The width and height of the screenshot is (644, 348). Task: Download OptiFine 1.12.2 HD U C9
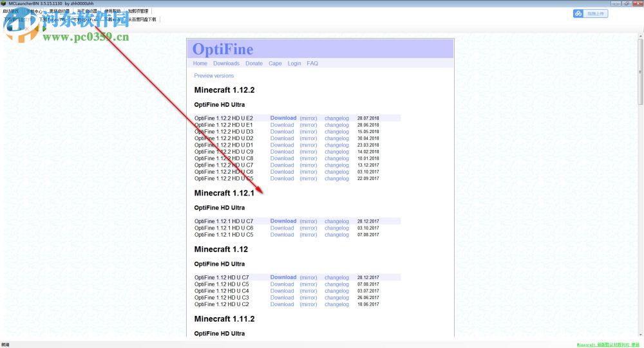tap(282, 151)
